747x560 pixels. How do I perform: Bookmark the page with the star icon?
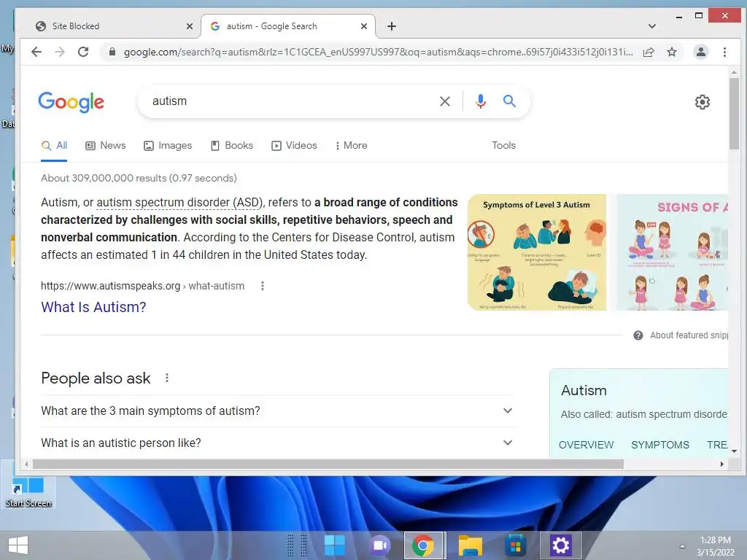[x=672, y=52]
